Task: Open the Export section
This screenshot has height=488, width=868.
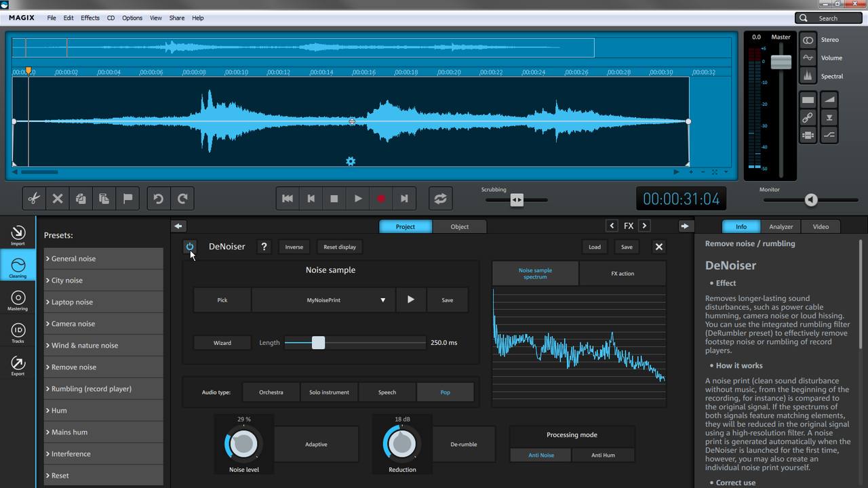Action: click(x=18, y=365)
